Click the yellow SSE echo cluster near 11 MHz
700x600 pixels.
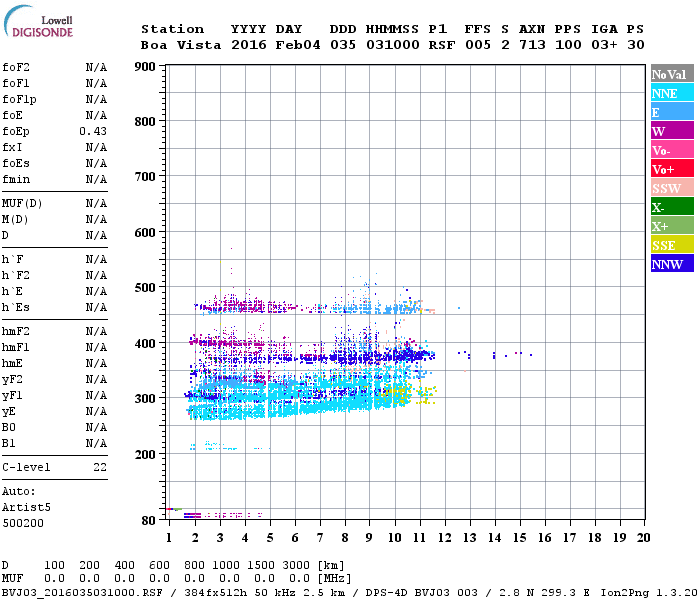coord(426,395)
